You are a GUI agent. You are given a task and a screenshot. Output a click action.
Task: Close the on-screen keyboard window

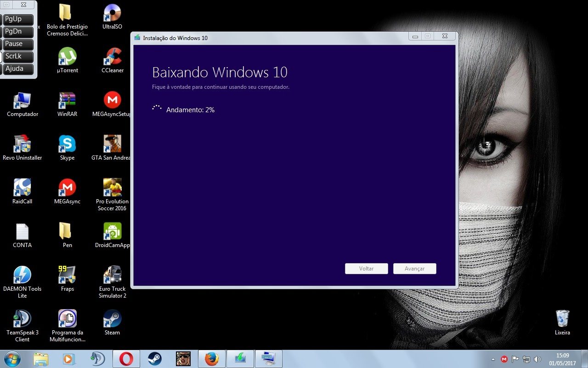point(23,5)
